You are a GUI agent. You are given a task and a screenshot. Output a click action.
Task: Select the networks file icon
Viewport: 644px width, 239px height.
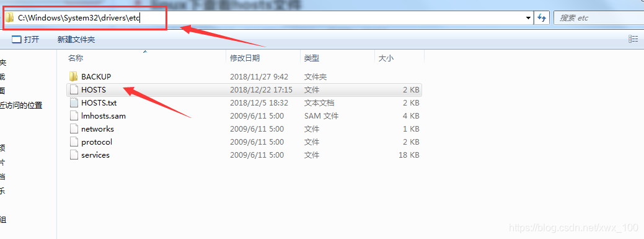(x=74, y=129)
